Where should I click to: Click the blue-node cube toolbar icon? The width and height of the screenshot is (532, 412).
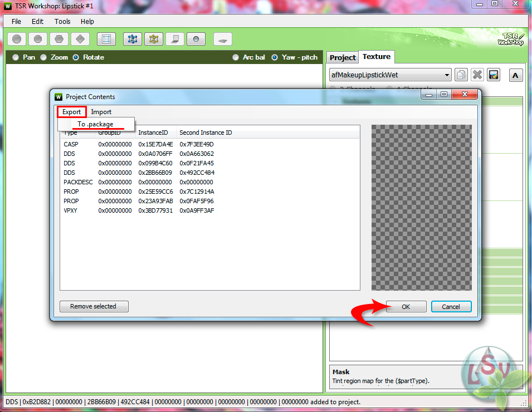click(133, 39)
